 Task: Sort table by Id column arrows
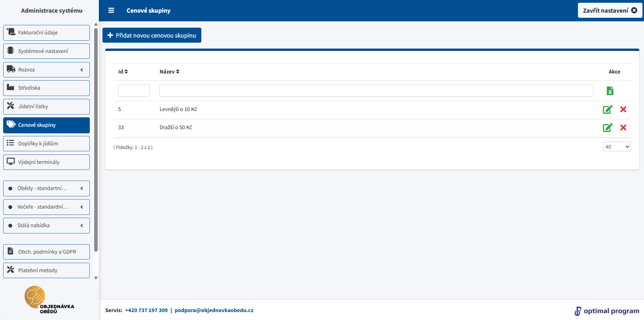tap(126, 72)
